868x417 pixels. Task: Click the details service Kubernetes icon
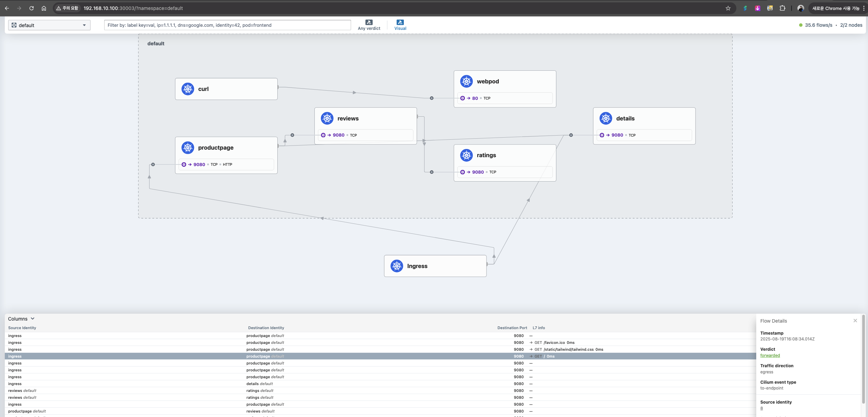point(606,118)
